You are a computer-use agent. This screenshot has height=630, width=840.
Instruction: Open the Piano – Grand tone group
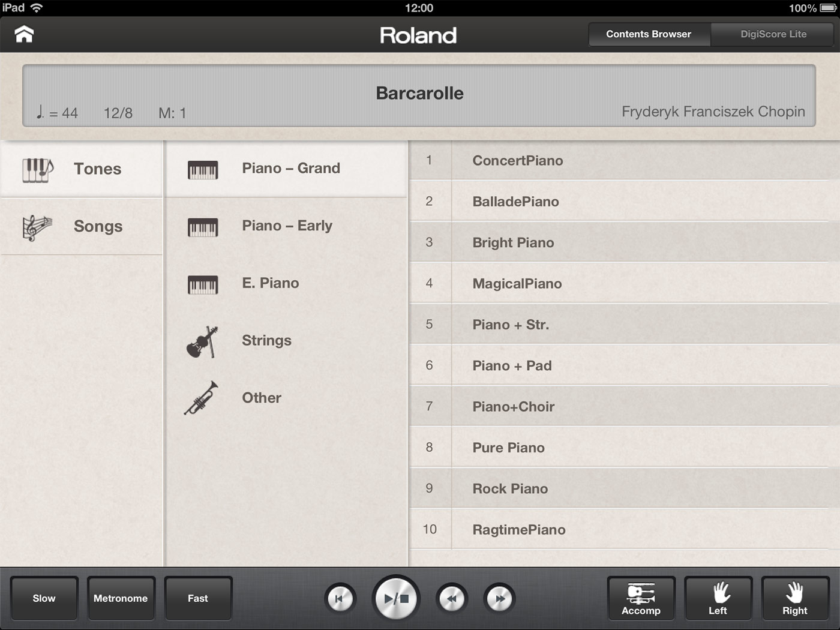click(x=286, y=169)
